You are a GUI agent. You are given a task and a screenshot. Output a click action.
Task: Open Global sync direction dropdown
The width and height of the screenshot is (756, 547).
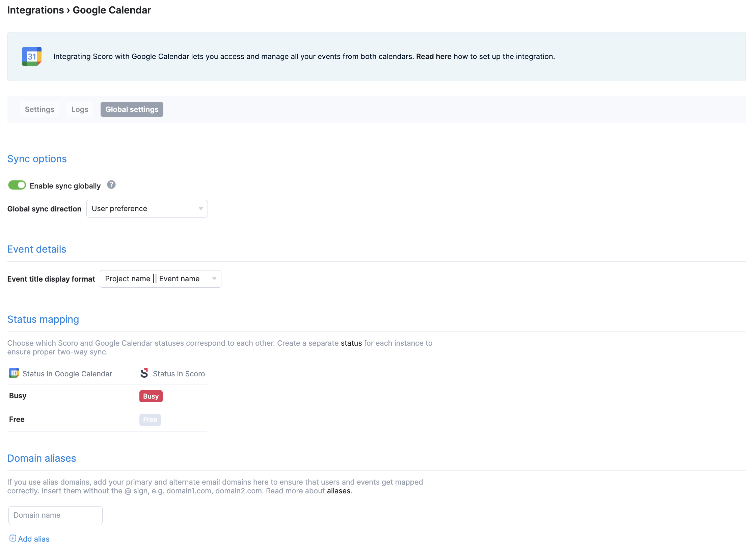(147, 209)
